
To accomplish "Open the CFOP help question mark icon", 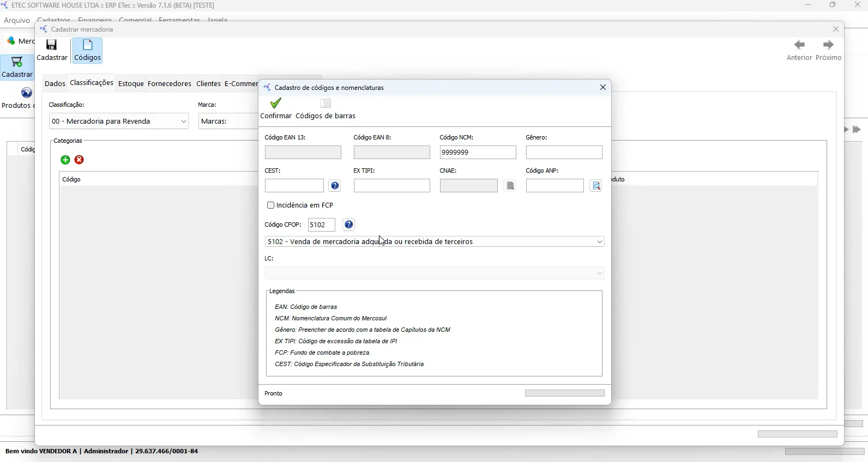I will [349, 224].
